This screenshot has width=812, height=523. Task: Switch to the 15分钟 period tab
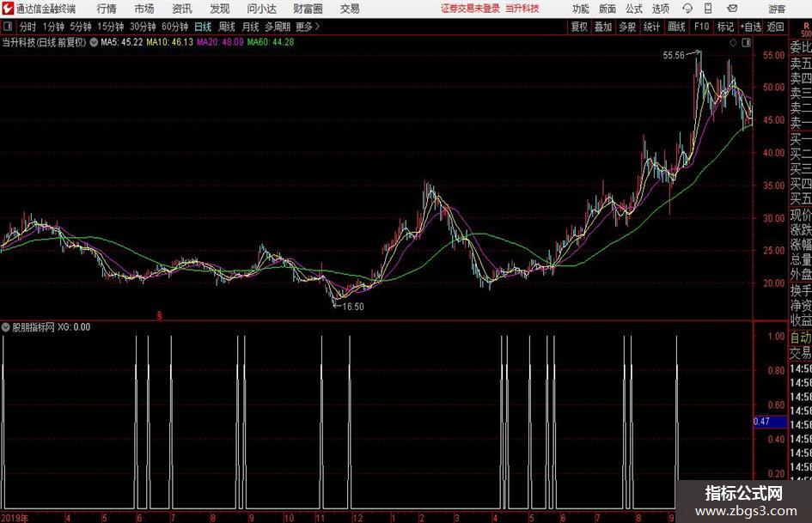(110, 27)
